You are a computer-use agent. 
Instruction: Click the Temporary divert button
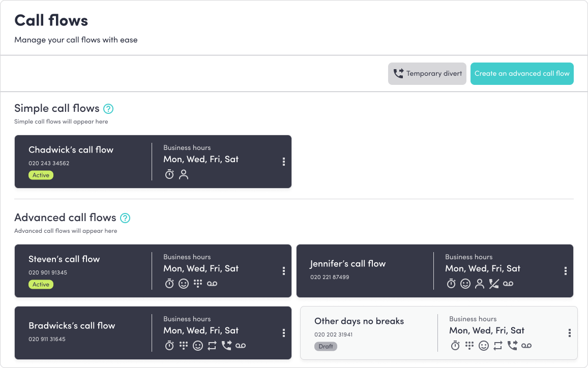coord(427,74)
